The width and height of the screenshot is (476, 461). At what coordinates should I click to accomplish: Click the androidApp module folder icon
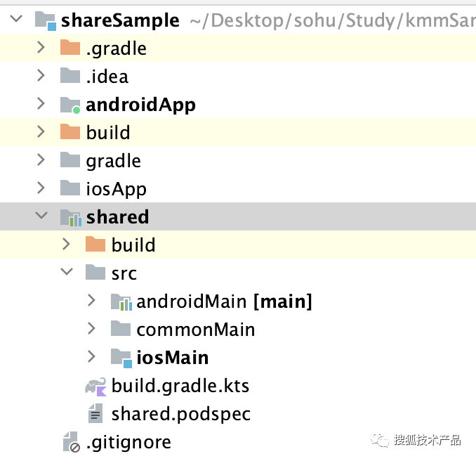click(70, 105)
